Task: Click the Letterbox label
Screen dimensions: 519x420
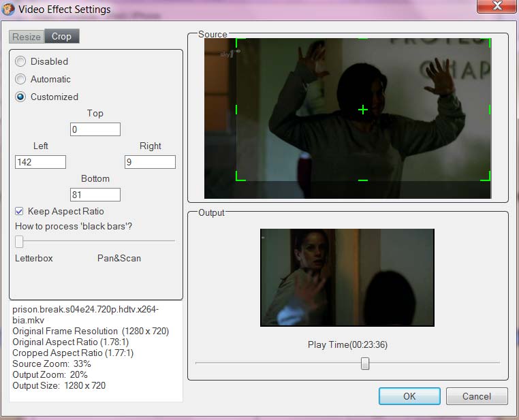Action: 34,258
